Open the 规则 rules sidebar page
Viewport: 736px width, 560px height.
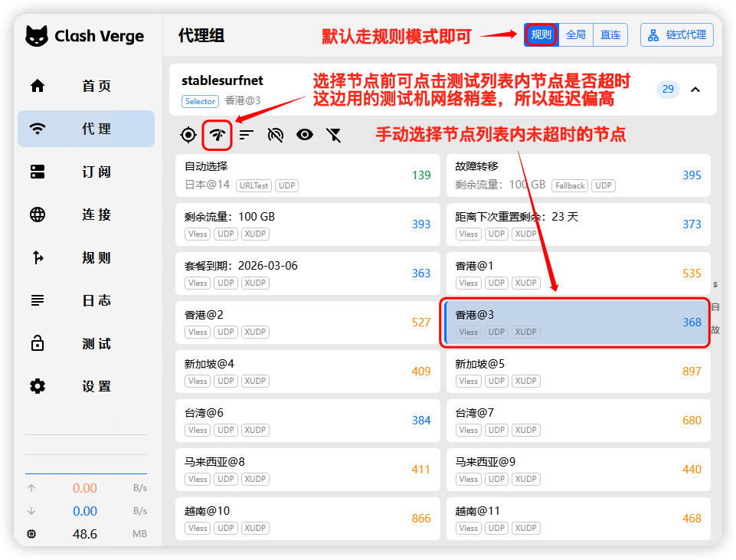coord(86,257)
